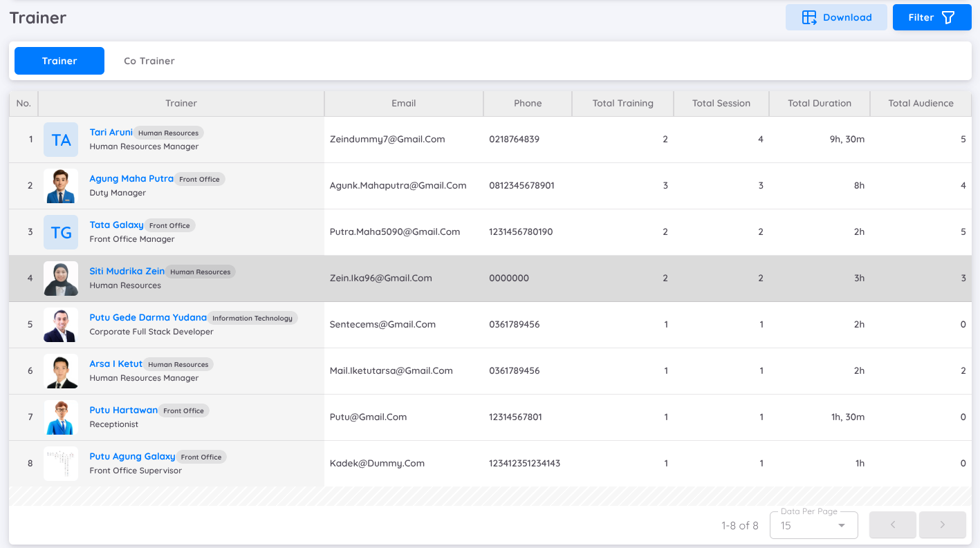The width and height of the screenshot is (980, 548).
Task: Open Tari Aruni's trainer profile
Action: (x=111, y=132)
